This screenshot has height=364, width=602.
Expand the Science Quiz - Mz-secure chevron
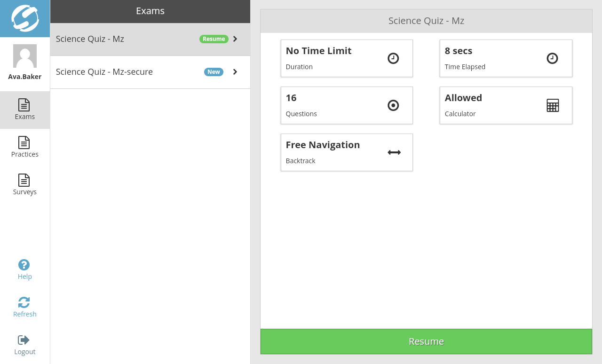(235, 72)
